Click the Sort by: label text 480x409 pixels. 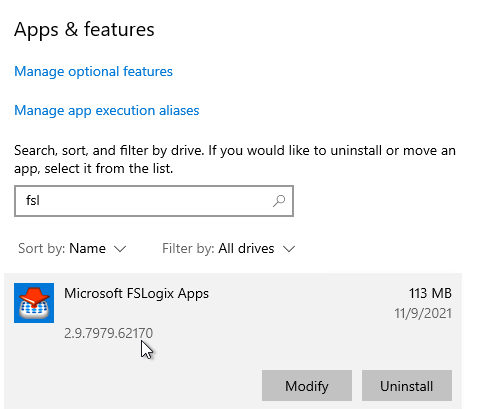coord(41,249)
